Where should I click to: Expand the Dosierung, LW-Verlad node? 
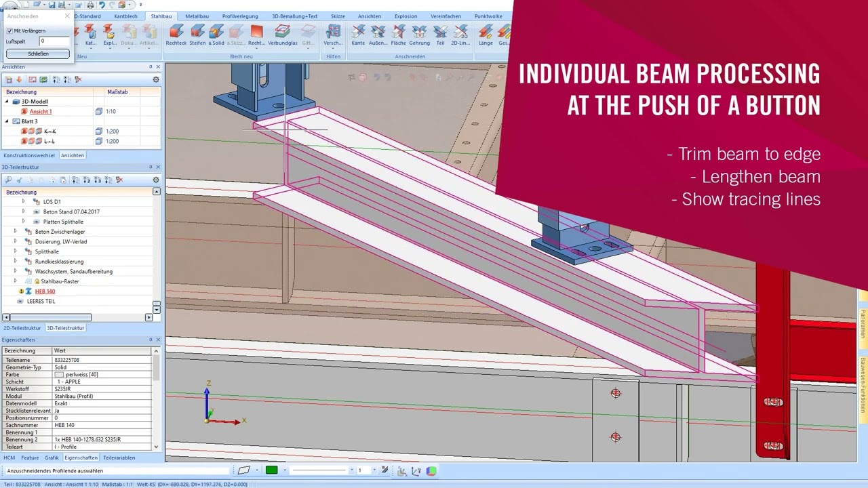[x=15, y=241]
